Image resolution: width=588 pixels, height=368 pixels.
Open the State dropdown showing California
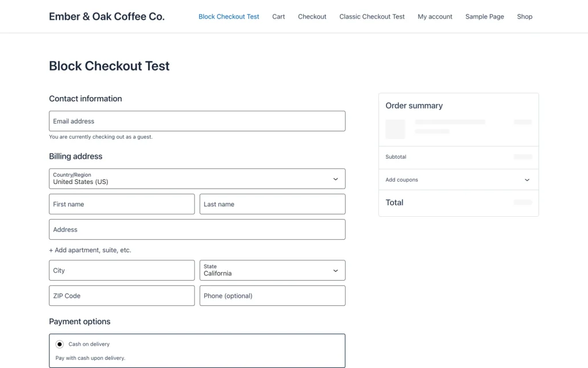tap(273, 270)
